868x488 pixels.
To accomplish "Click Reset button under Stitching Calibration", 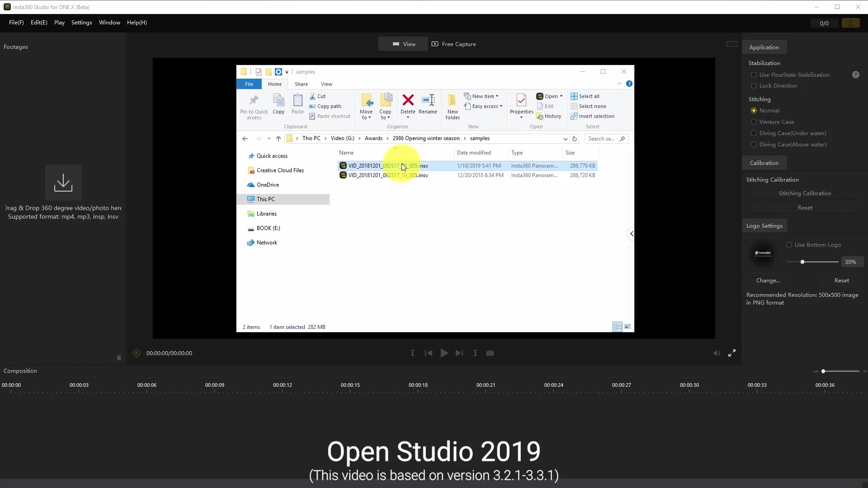I will click(x=805, y=207).
